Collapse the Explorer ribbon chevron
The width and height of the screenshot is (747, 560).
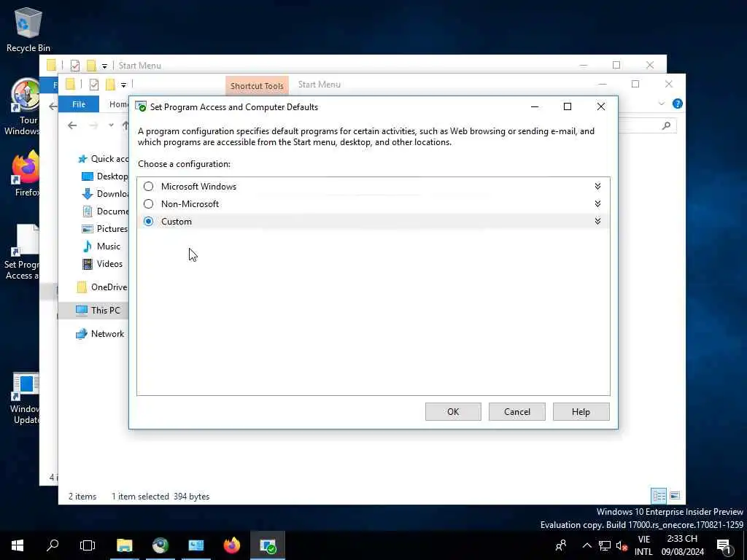click(661, 104)
